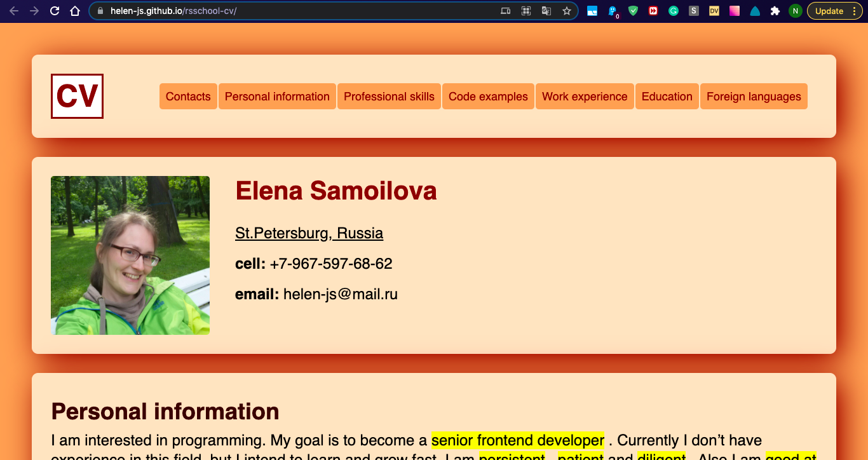Viewport: 868px width, 460px height.
Task: Open the Code examples section
Action: tap(488, 97)
